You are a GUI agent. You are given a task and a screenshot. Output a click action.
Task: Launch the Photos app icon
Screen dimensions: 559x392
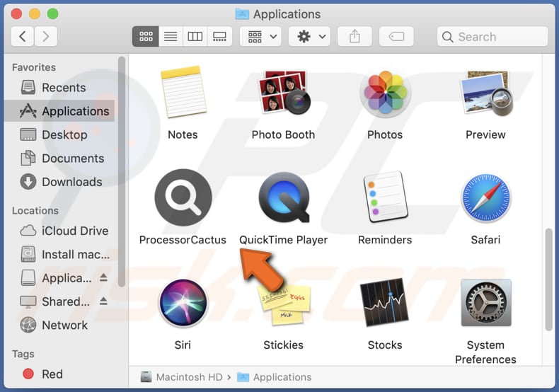385,92
